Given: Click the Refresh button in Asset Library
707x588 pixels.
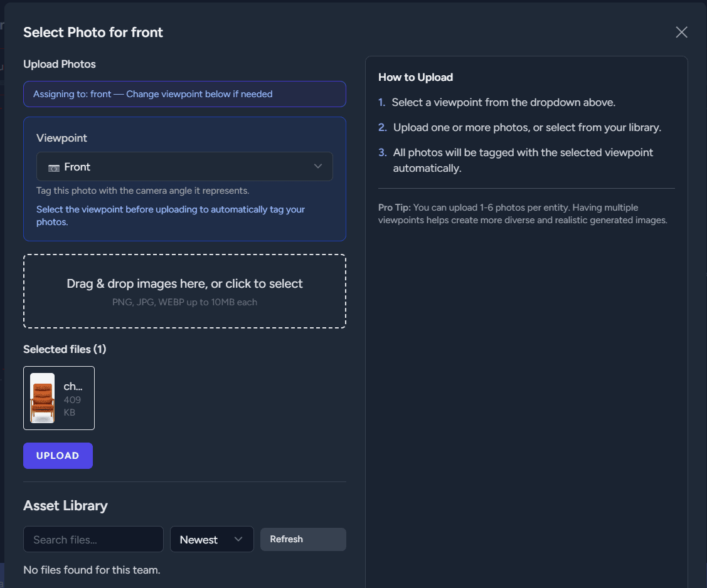Looking at the screenshot, I should (303, 539).
